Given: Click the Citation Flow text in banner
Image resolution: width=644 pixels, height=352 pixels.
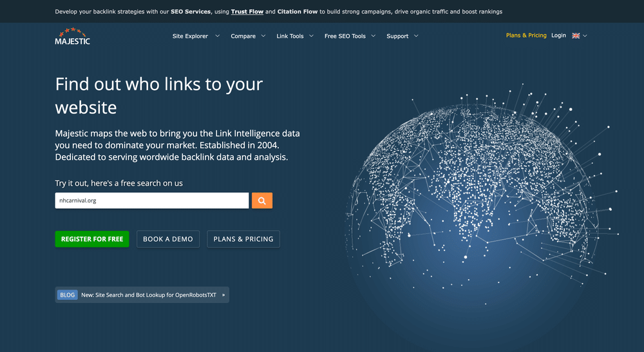Looking at the screenshot, I should pyautogui.click(x=298, y=12).
